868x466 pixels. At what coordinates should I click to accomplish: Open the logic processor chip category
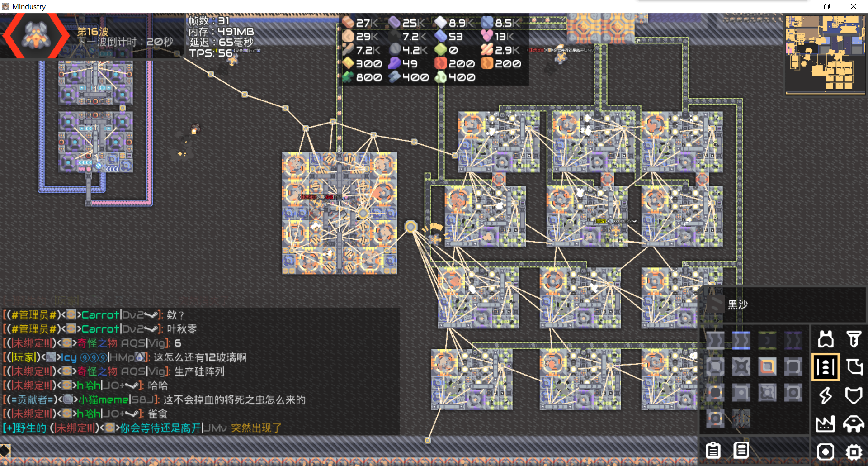tap(854, 452)
